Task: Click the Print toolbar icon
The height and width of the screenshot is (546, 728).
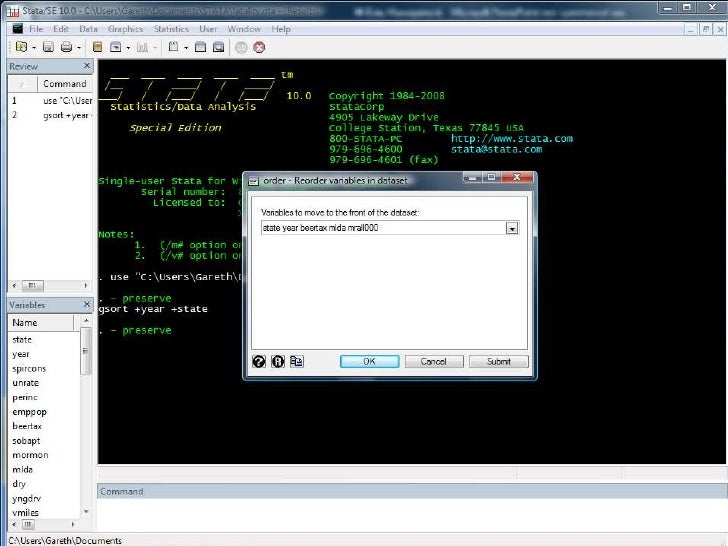Action: (67, 47)
